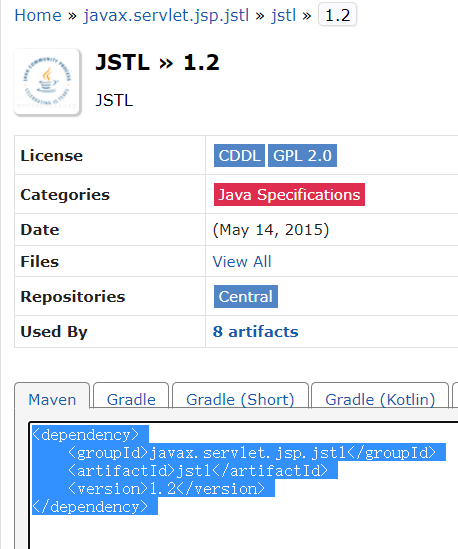Open the CDDL license tag
Image resolution: width=458 pixels, height=549 pixels.
(240, 155)
